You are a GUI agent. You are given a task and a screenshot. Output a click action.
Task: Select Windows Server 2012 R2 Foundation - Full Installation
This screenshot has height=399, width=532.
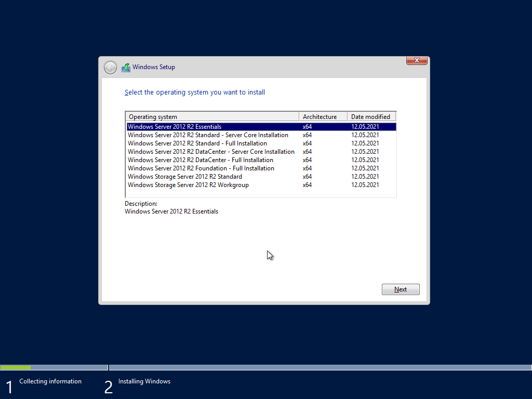point(261,168)
